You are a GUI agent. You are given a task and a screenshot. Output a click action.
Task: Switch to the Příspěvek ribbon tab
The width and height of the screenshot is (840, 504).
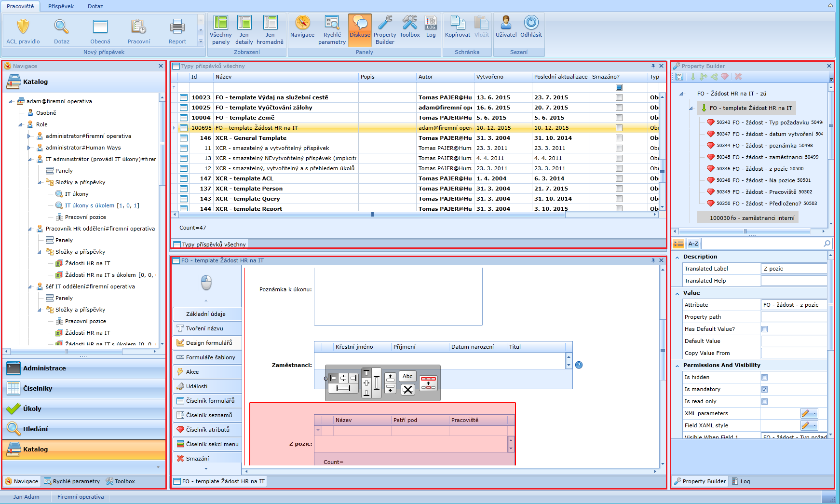tap(61, 6)
